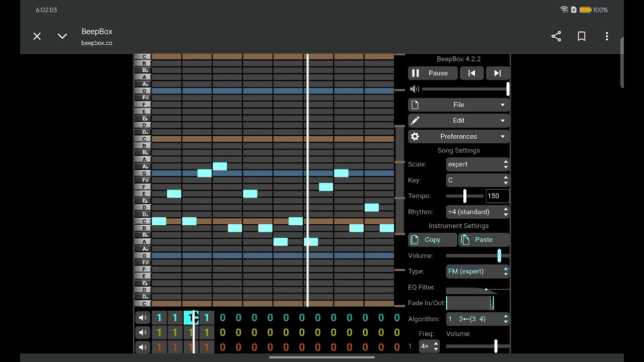Viewport: 644px width, 362px height.
Task: Select empty bar 5 of the yellow channel
Action: pos(222,332)
